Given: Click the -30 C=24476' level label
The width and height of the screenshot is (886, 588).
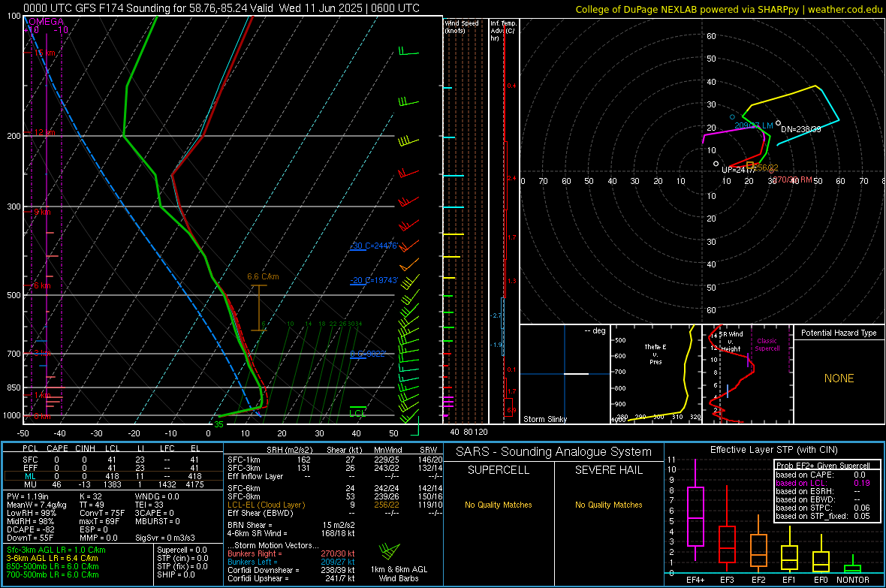Looking at the screenshot, I should (375, 246).
